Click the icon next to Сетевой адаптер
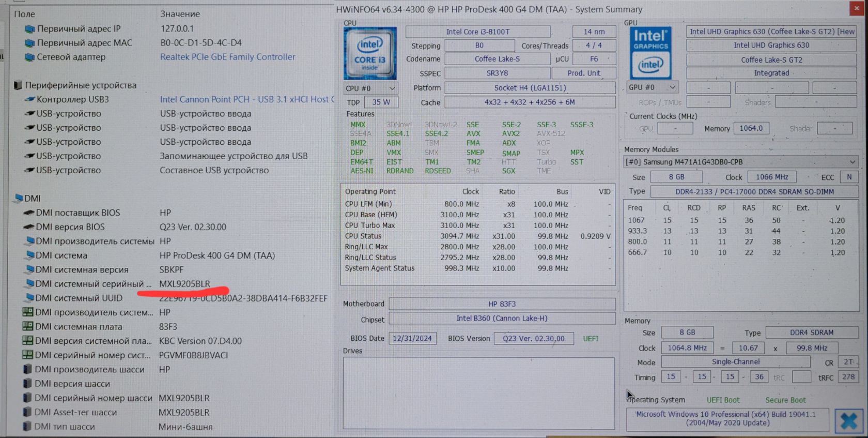The image size is (868, 438). pos(30,57)
